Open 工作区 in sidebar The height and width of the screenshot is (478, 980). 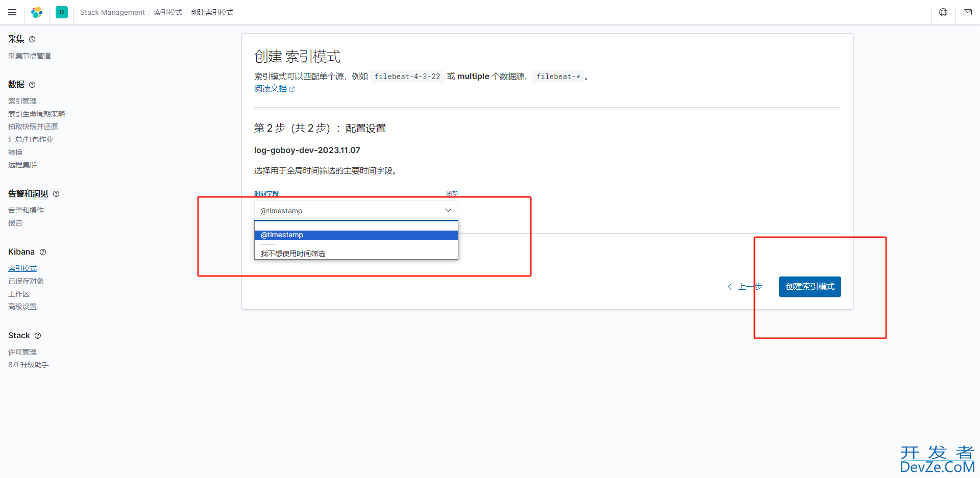(x=19, y=294)
